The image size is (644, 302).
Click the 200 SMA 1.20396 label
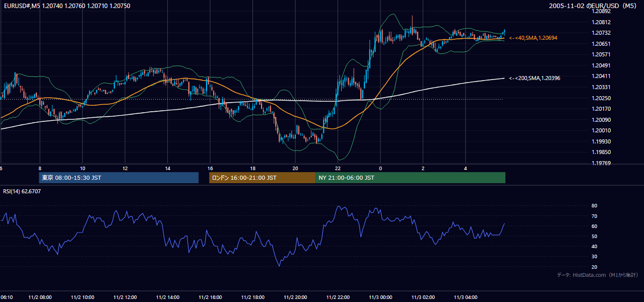[535, 78]
